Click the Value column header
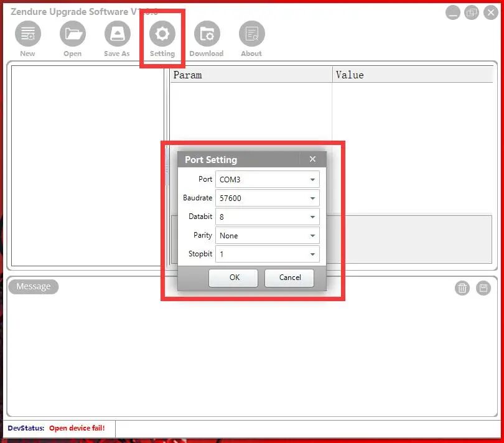 [413, 75]
